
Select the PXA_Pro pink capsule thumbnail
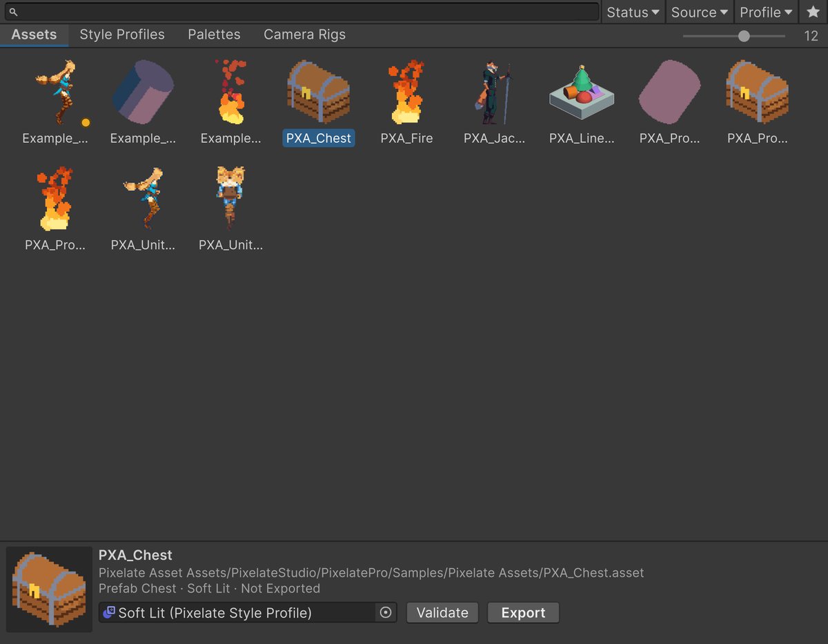point(669,92)
